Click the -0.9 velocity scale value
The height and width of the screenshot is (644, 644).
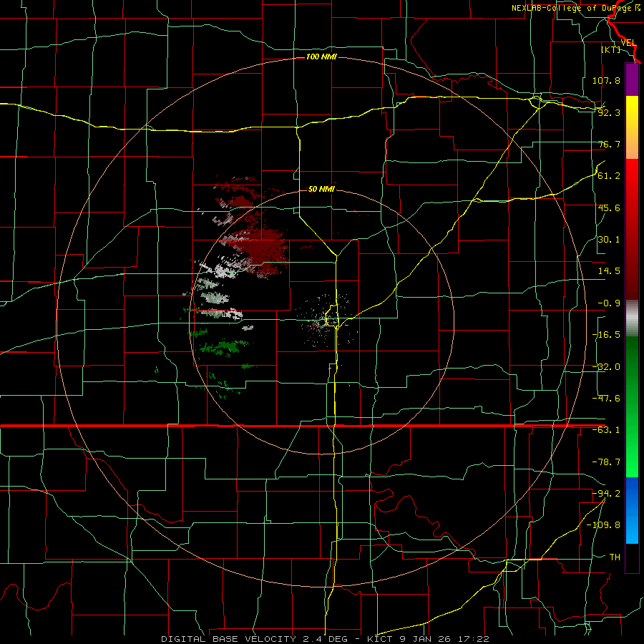609,303
